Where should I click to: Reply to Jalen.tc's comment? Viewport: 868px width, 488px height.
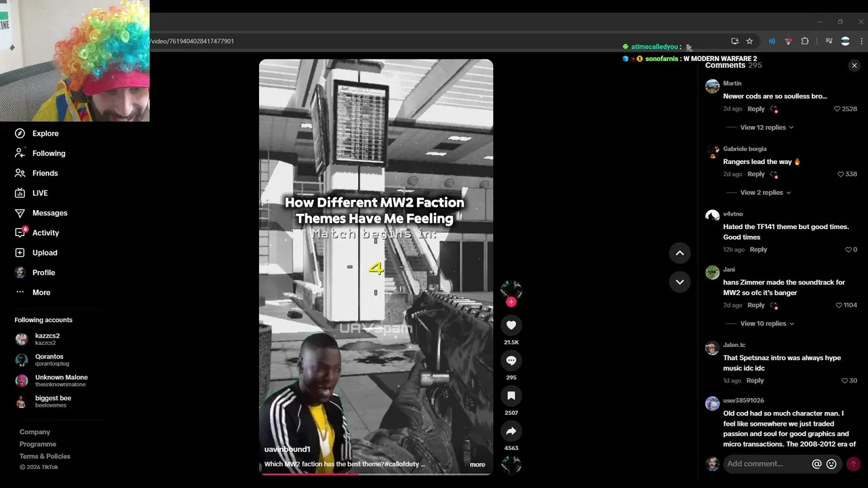pyautogui.click(x=755, y=381)
